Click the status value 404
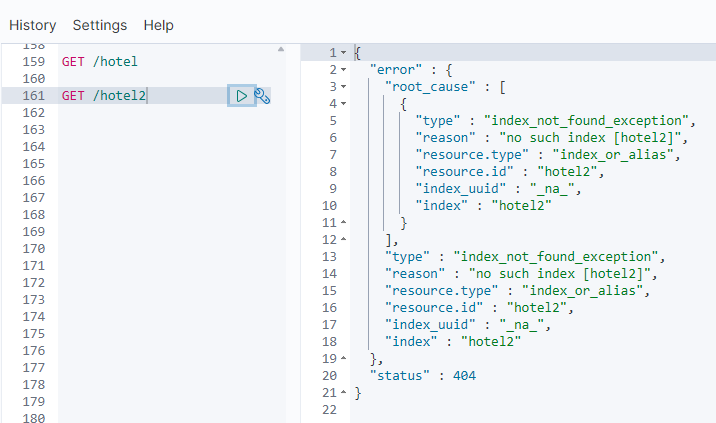 pyautogui.click(x=464, y=375)
